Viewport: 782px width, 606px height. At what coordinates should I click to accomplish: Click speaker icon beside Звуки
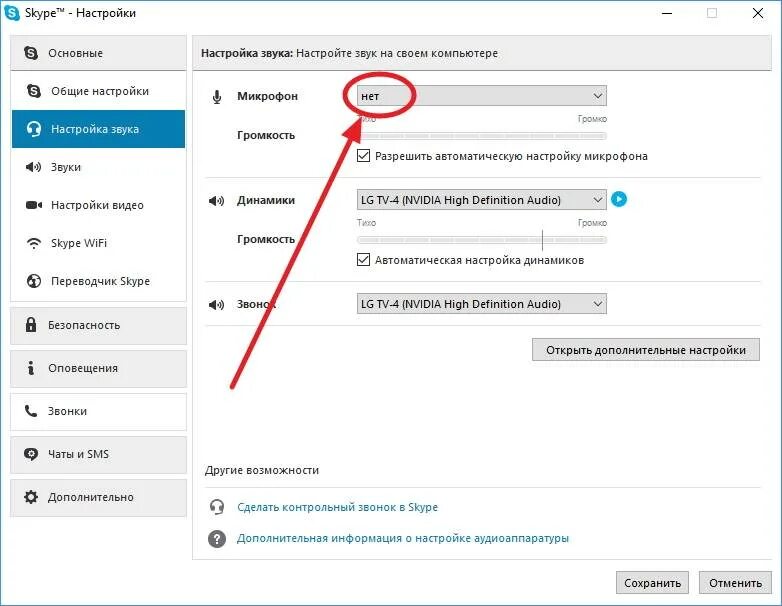tap(33, 167)
